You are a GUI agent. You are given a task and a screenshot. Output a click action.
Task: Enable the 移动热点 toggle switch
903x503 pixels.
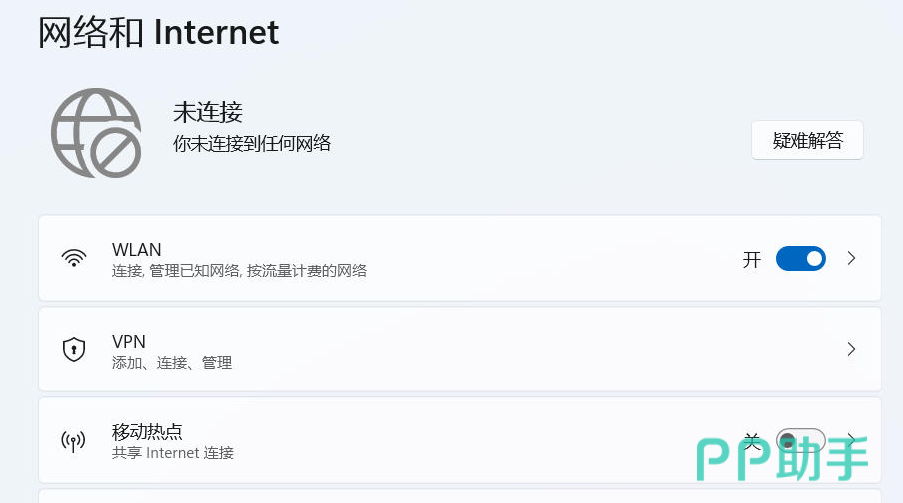pyautogui.click(x=800, y=441)
